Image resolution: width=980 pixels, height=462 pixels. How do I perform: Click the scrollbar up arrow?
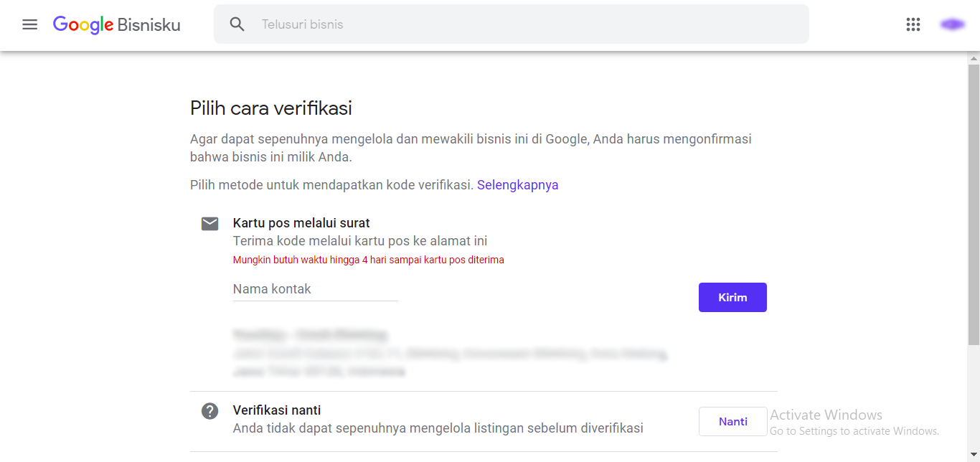(x=974, y=57)
